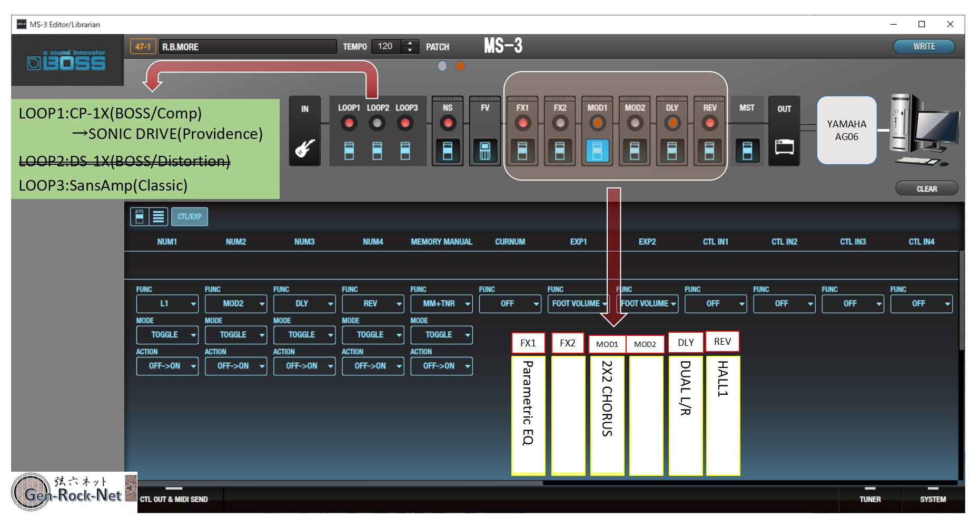980x528 pixels.
Task: Select the orange PATCH indicator dot
Action: point(460,66)
